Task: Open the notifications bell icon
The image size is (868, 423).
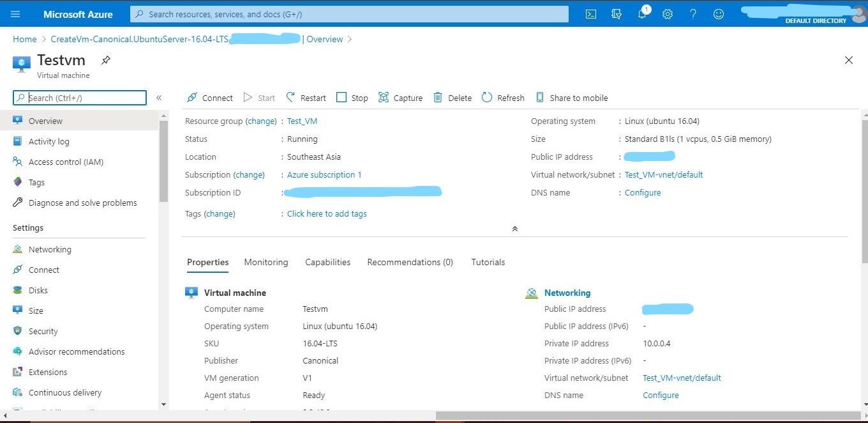Action: [x=642, y=13]
